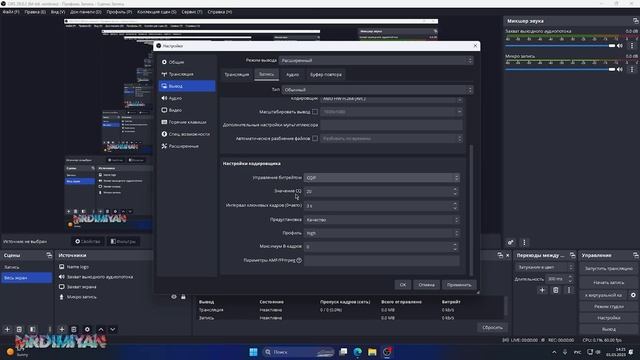Add a new source with plus icon
This screenshot has width=640, height=360.
click(x=62, y=329)
